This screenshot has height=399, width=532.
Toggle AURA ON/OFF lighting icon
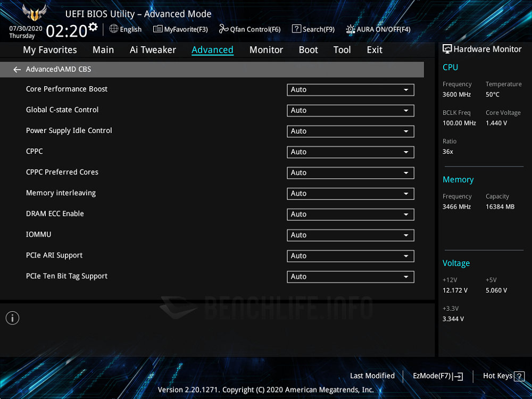point(351,29)
